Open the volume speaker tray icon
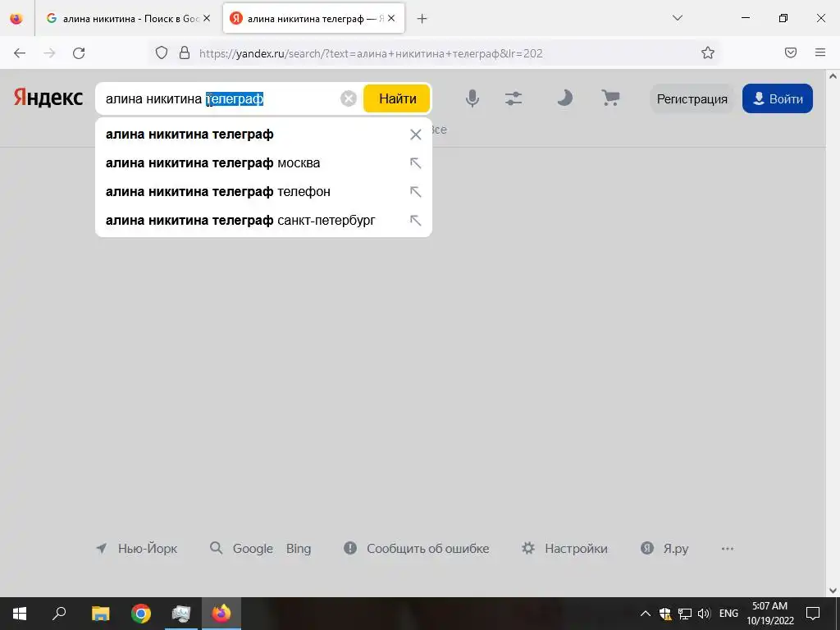Screen dimensions: 840x630 pos(704,614)
